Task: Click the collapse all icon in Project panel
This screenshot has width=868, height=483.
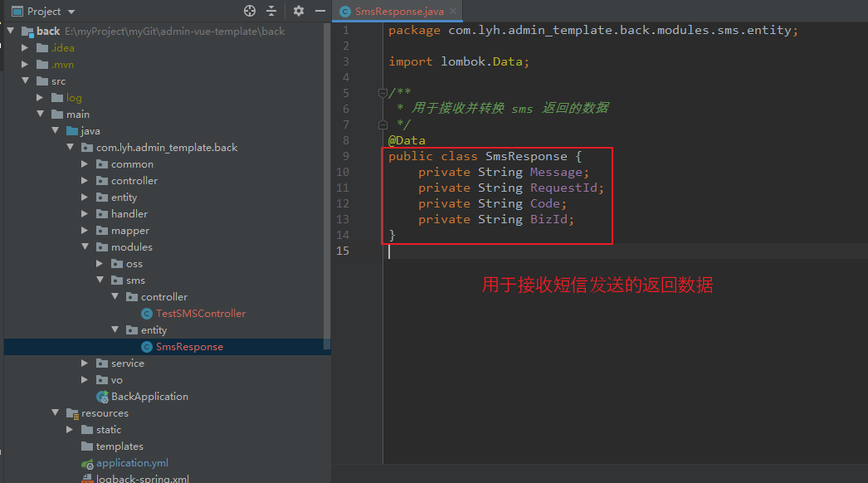Action: click(271, 11)
